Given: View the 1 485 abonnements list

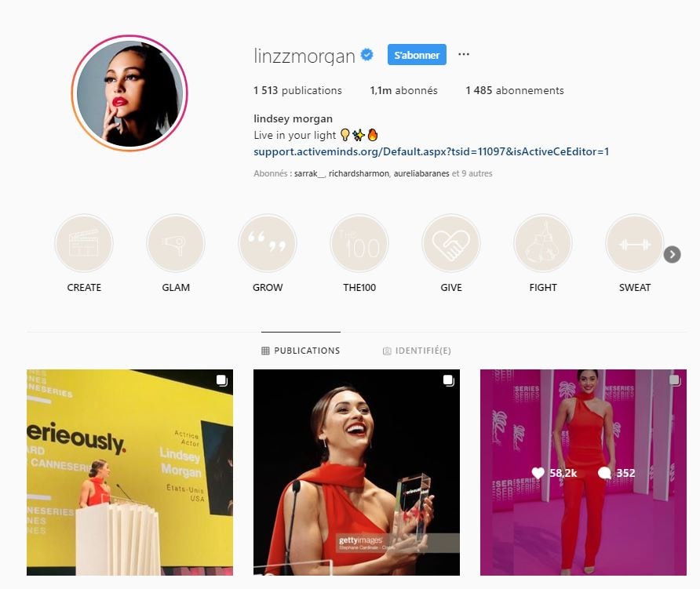Looking at the screenshot, I should (x=515, y=90).
